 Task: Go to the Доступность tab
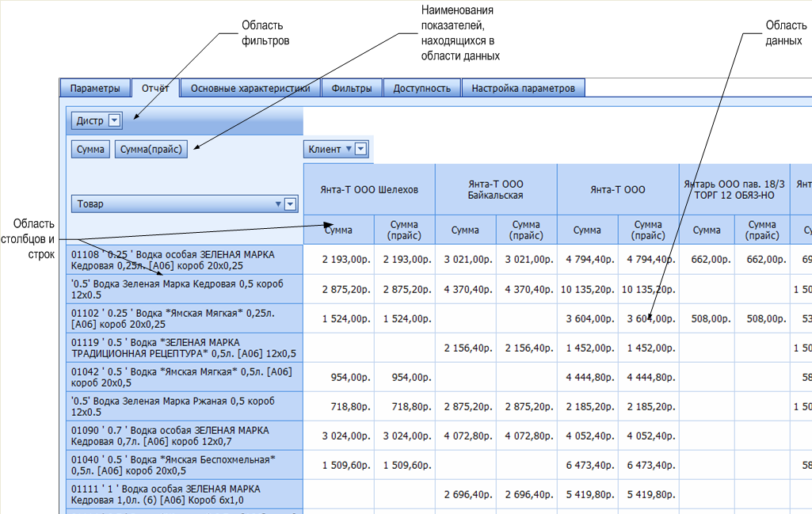[x=421, y=88]
